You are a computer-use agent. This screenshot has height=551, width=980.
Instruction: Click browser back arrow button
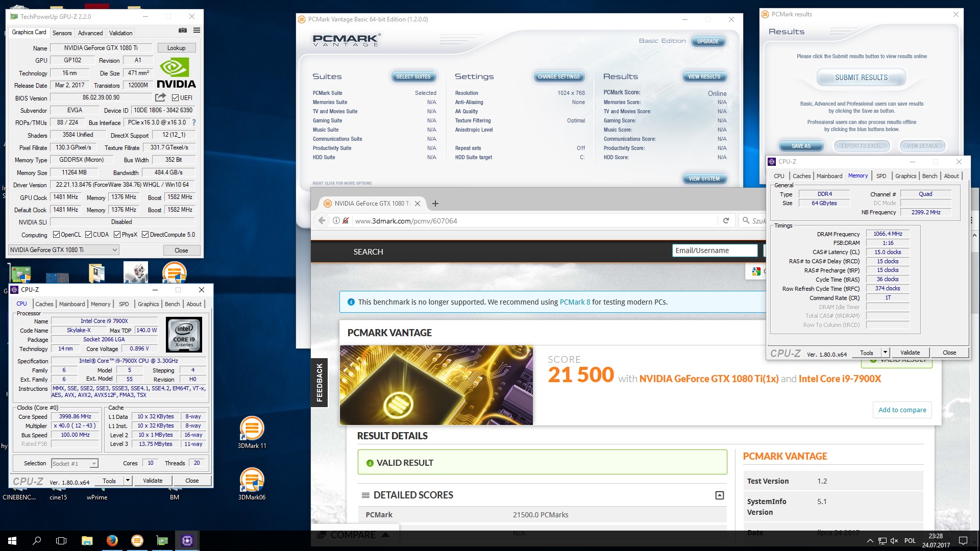coord(322,220)
